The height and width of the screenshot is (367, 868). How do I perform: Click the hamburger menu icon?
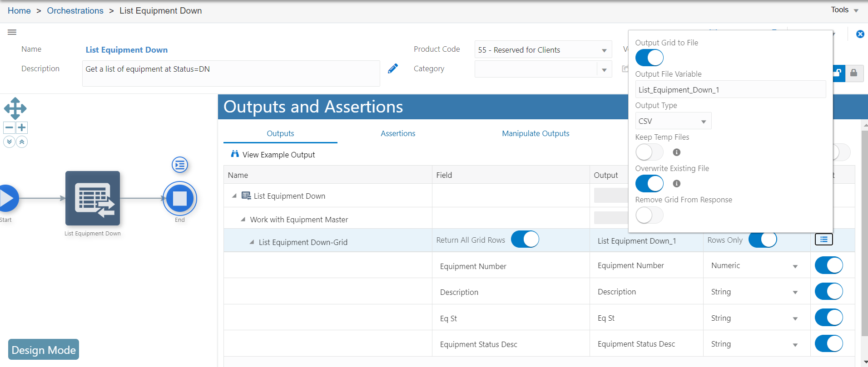12,32
